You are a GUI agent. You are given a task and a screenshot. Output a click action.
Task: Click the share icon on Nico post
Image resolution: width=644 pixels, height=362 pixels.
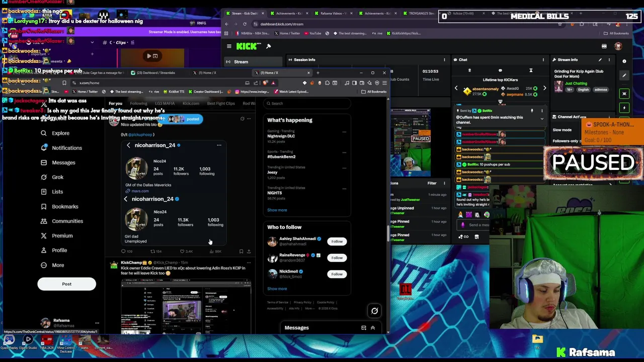(x=249, y=251)
